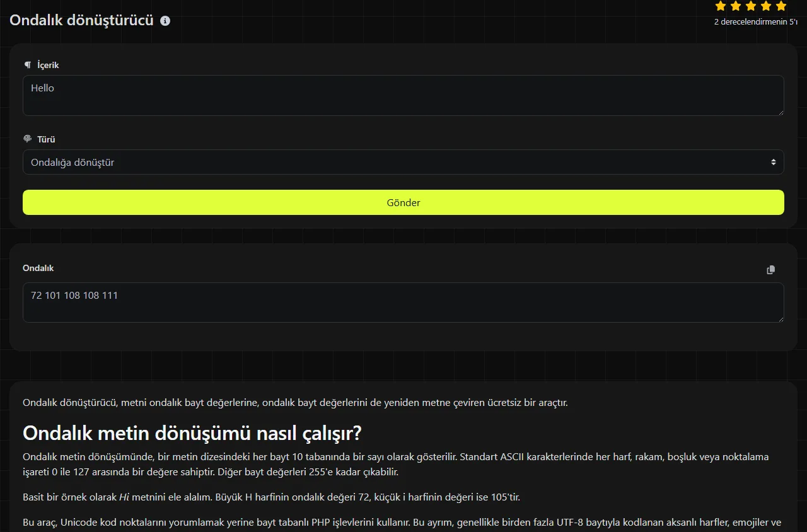Viewport: 807px width, 532px height.
Task: Click the 'Türü' field label
Action: pyautogui.click(x=46, y=139)
